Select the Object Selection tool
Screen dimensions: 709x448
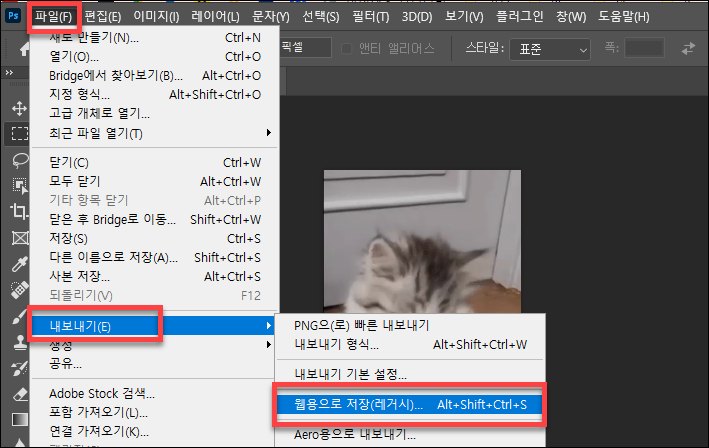tap(19, 185)
